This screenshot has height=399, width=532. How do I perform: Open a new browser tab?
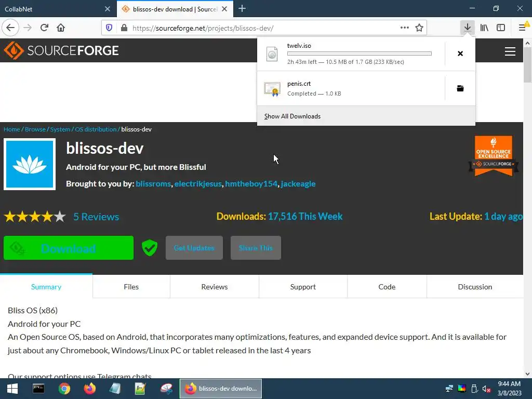point(242,9)
